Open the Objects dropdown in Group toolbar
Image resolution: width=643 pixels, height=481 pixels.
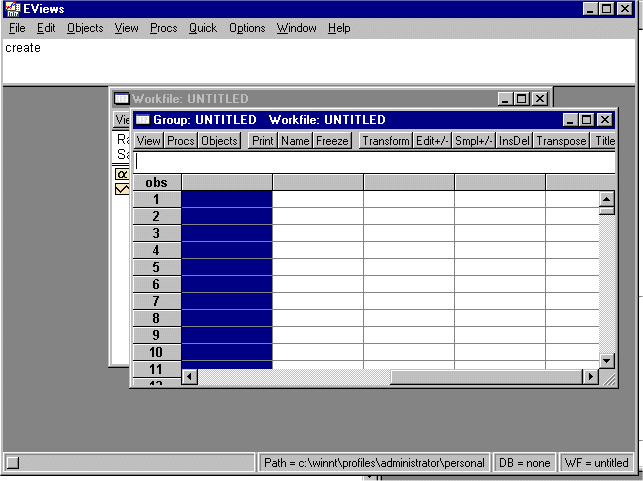pos(219,141)
